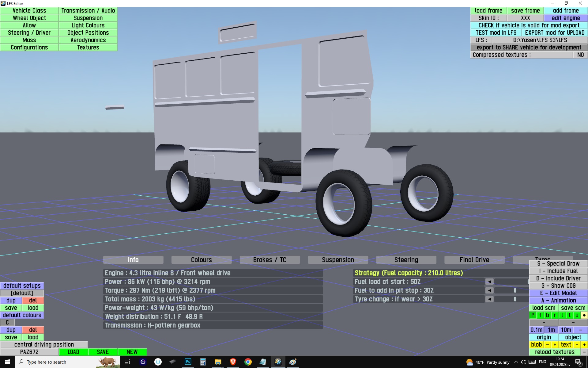Click the 'f' view button in green row
The image size is (588, 368).
click(x=540, y=315)
